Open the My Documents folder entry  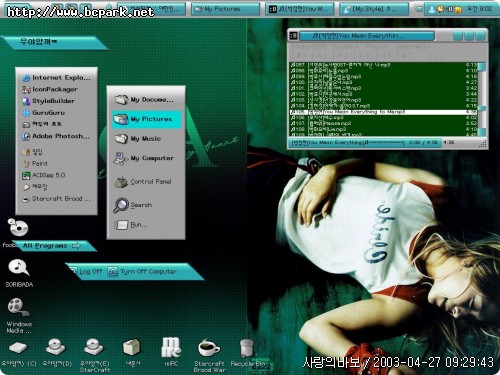(x=144, y=100)
